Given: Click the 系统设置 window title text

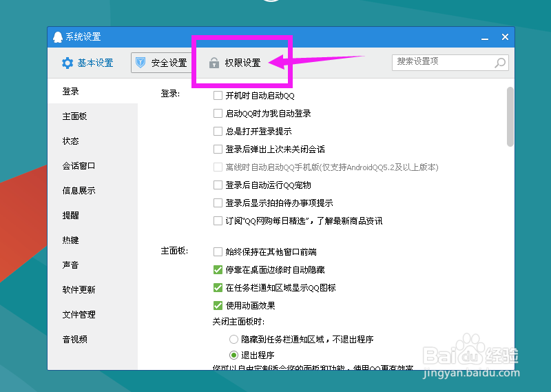Looking at the screenshot, I should tap(83, 37).
